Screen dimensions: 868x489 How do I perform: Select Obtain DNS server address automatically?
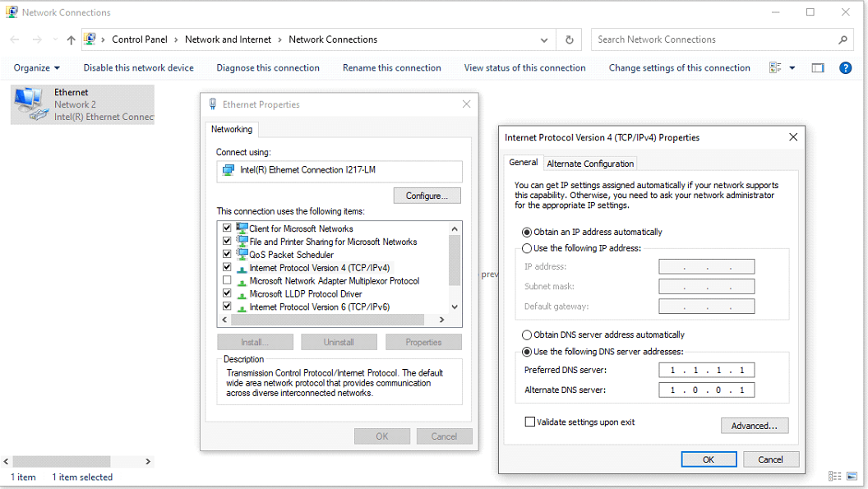(x=527, y=335)
